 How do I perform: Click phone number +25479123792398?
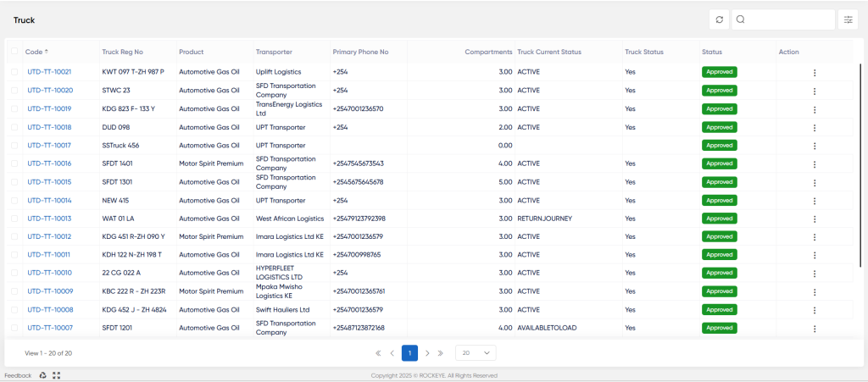(359, 219)
